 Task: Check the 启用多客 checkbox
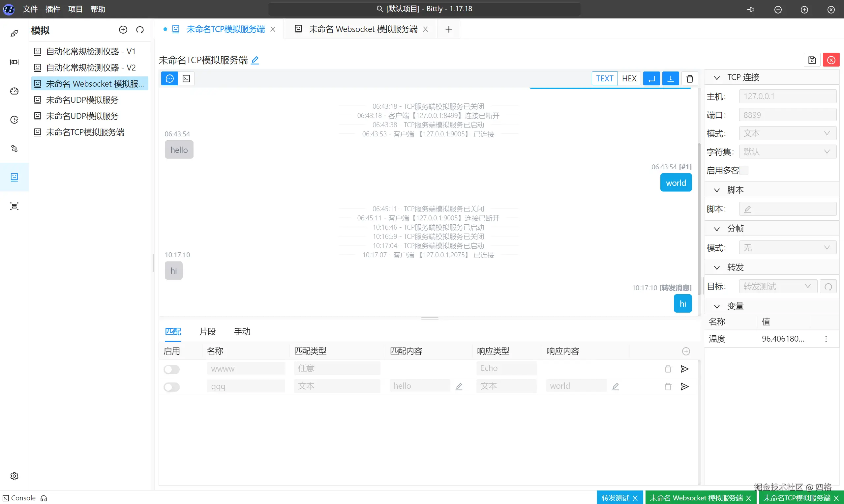744,170
